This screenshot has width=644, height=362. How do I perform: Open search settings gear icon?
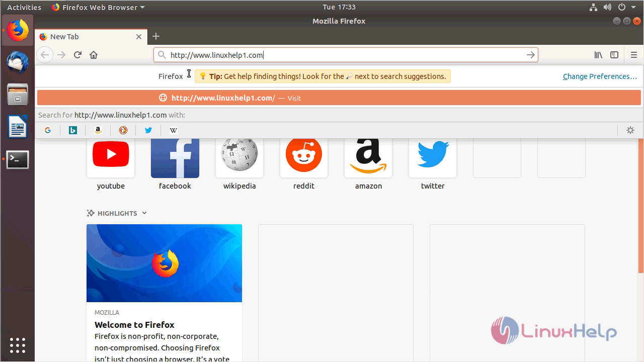click(630, 130)
